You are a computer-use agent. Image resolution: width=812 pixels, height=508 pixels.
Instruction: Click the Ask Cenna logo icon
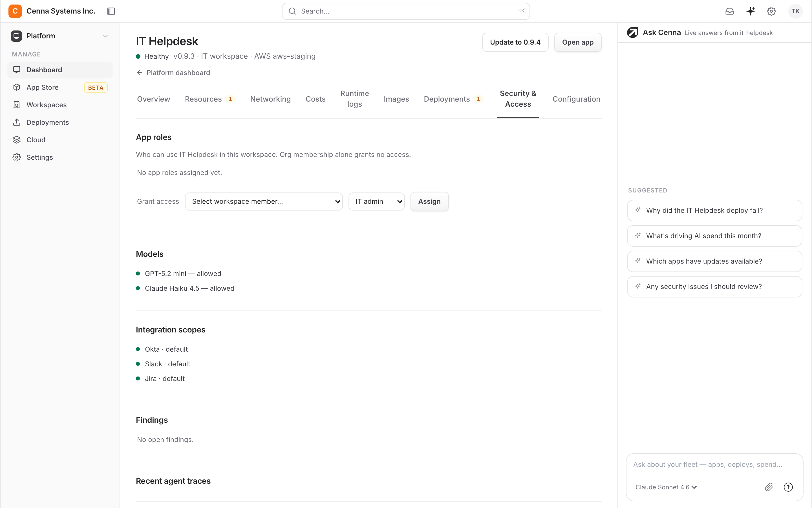[632, 32]
